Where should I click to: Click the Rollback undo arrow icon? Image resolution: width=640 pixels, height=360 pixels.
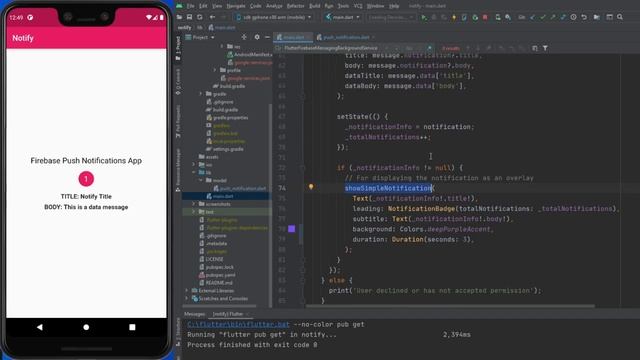click(x=584, y=17)
